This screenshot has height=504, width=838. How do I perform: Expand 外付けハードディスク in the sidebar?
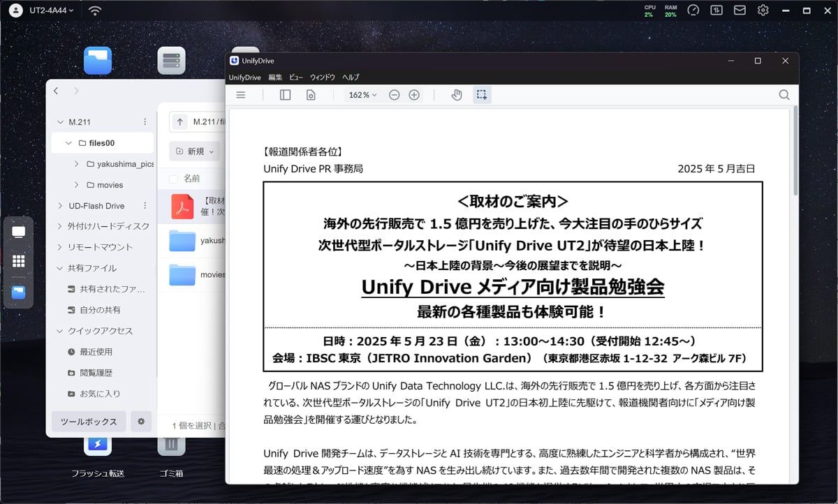(x=59, y=226)
